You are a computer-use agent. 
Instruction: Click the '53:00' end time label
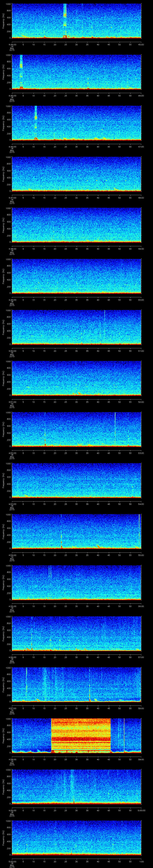click(x=141, y=453)
